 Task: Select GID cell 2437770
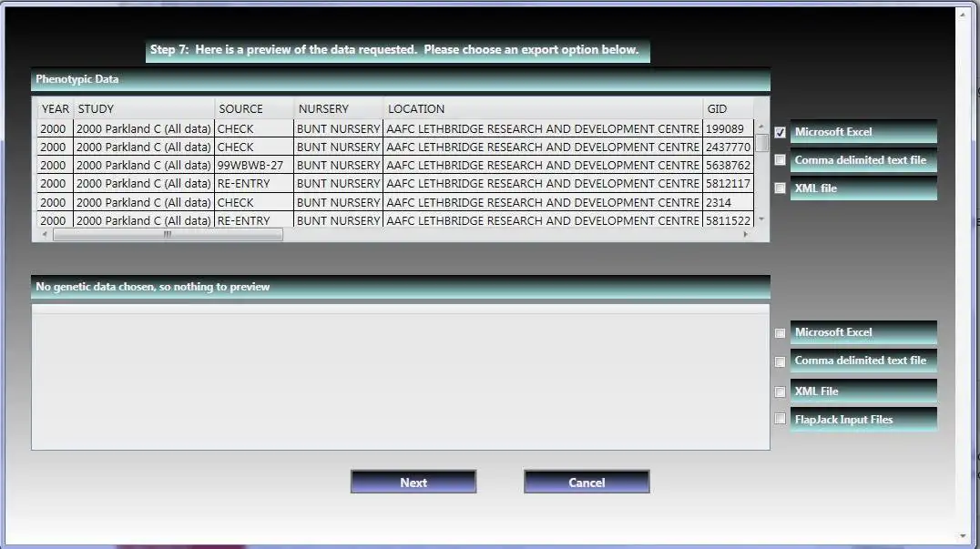click(728, 147)
